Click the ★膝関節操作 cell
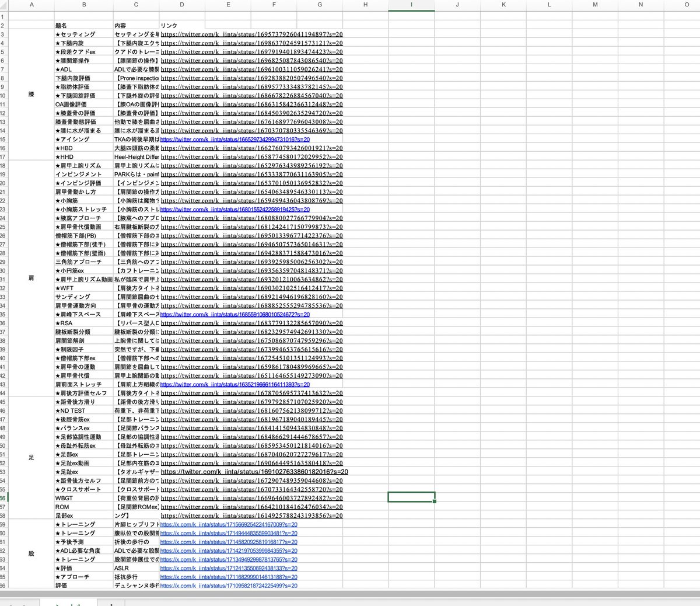Viewport: 700px width, 606px height. point(84,61)
